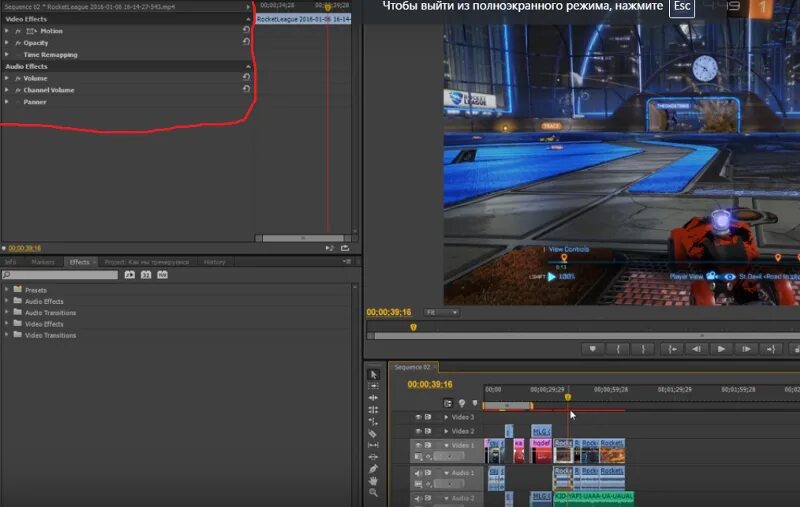The width and height of the screenshot is (800, 507).
Task: Toggle sync lock on Video 2
Action: tap(428, 432)
